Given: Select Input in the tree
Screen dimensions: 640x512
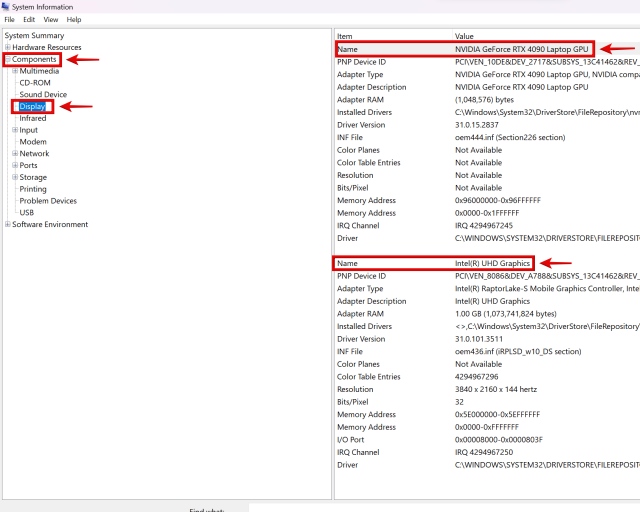Looking at the screenshot, I should pyautogui.click(x=29, y=130).
